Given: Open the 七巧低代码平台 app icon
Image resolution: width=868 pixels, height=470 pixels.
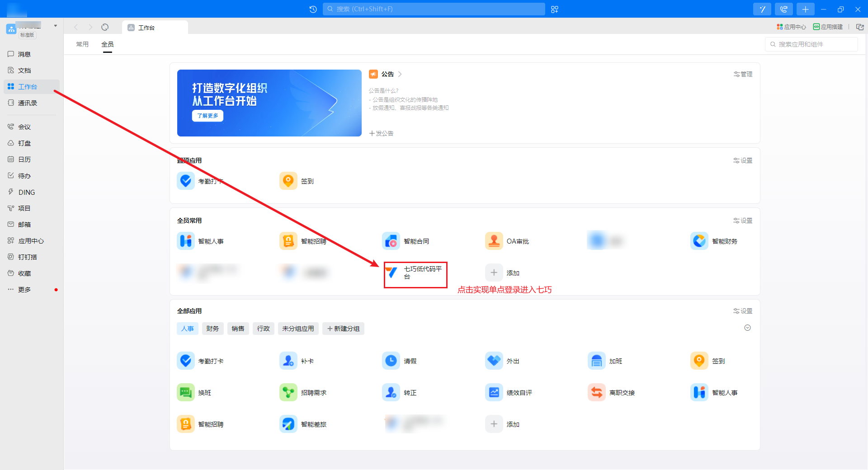Looking at the screenshot, I should click(x=392, y=273).
